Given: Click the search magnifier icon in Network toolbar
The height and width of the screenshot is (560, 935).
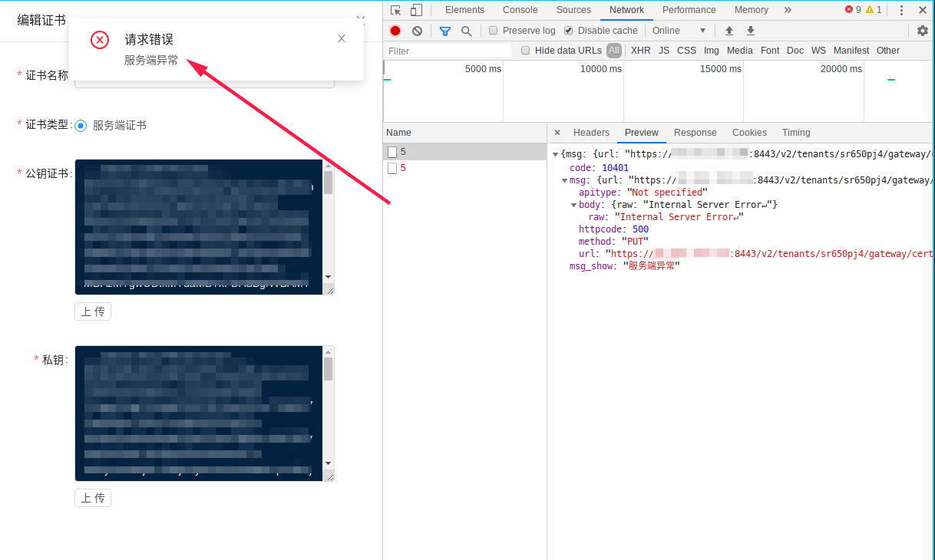Looking at the screenshot, I should [467, 30].
